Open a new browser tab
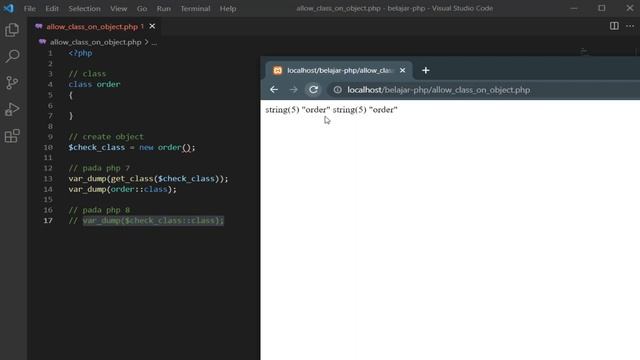The height and width of the screenshot is (360, 640). [426, 70]
